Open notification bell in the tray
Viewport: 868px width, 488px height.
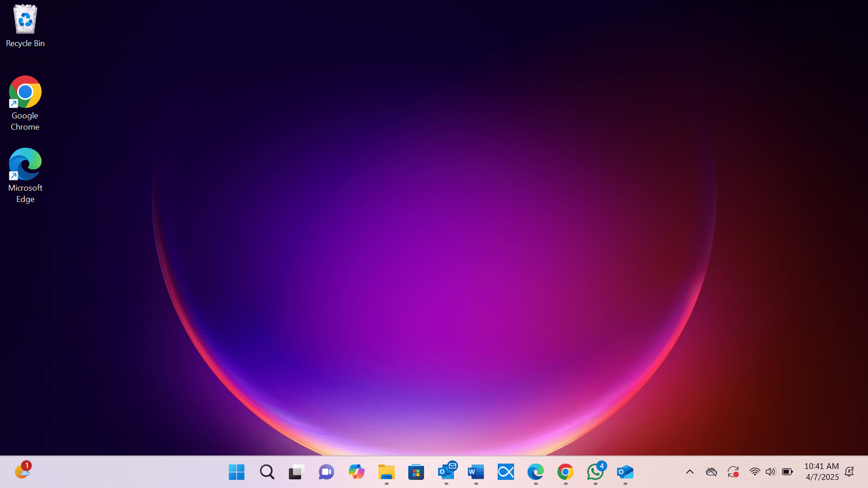849,472
